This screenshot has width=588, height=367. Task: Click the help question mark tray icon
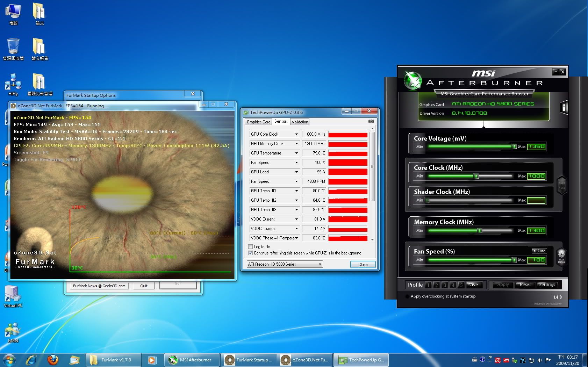click(x=482, y=359)
